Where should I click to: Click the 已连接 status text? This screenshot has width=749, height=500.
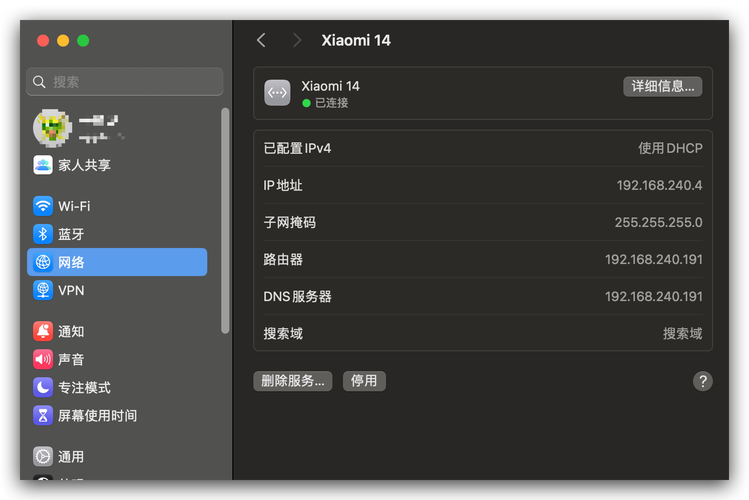332,103
